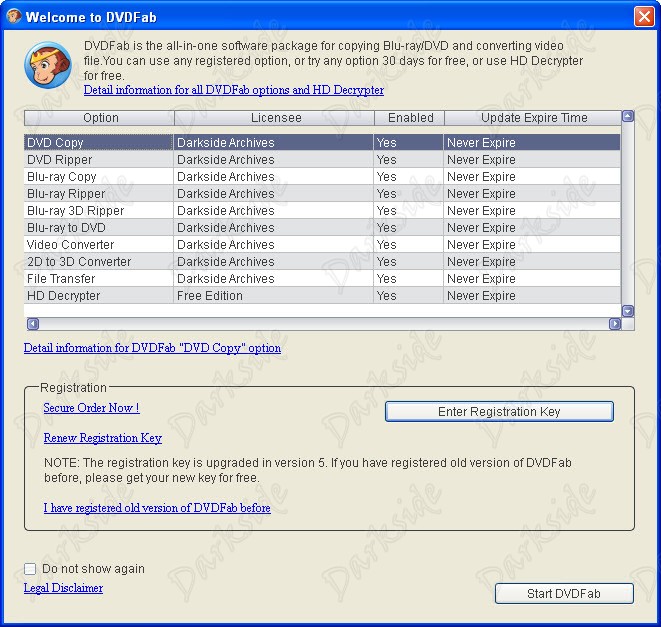
Task: Sort by the Option column header
Action: pyautogui.click(x=99, y=118)
